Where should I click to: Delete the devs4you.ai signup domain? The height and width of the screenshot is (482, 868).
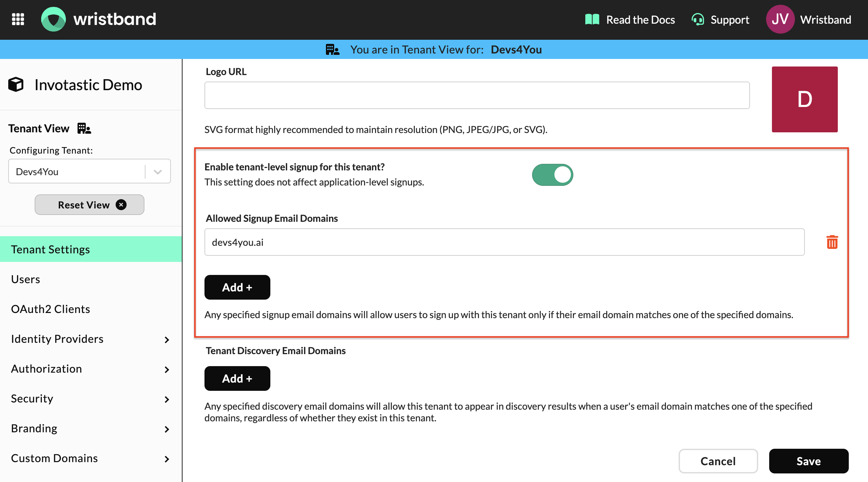(x=832, y=242)
